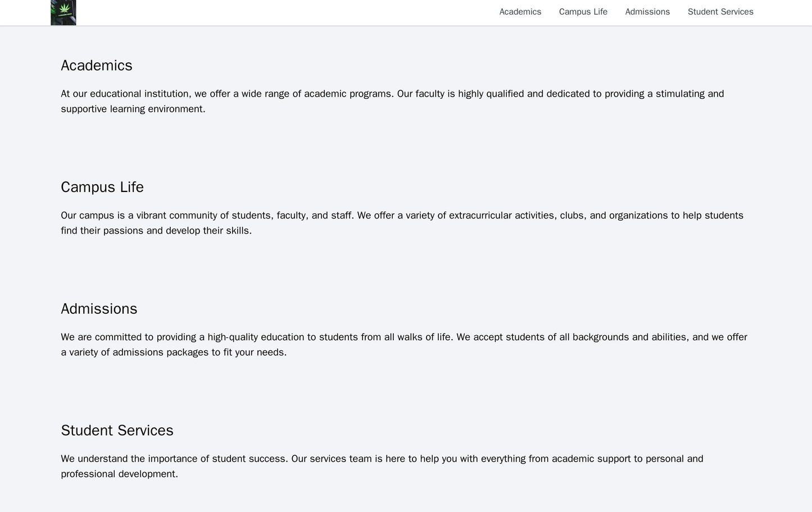Image resolution: width=812 pixels, height=512 pixels.
Task: Click the line starting 'Our campus is a vibrant'
Action: (402, 216)
